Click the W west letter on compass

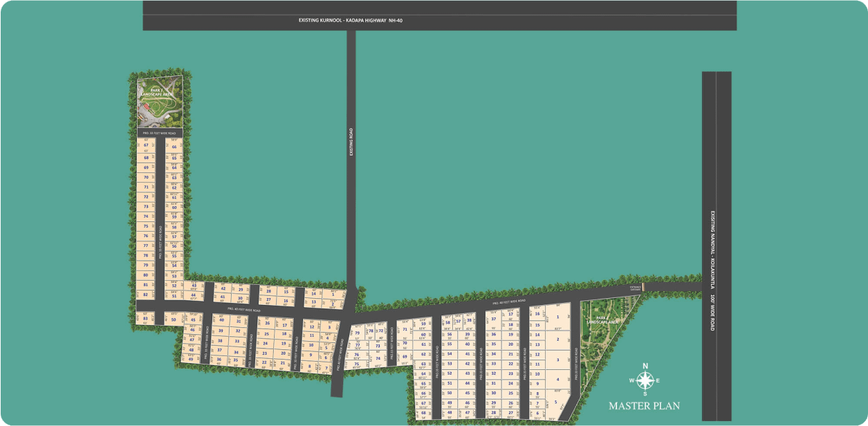(x=631, y=380)
